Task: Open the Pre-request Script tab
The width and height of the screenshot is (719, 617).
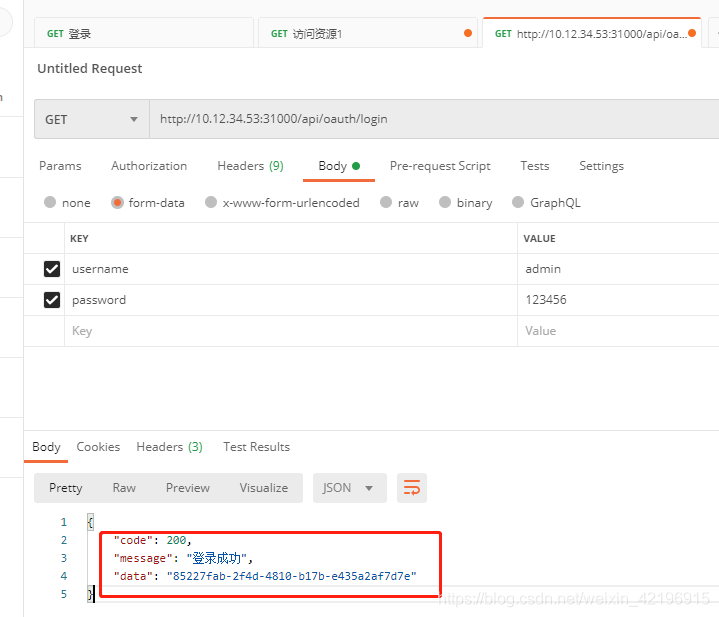Action: pyautogui.click(x=440, y=166)
